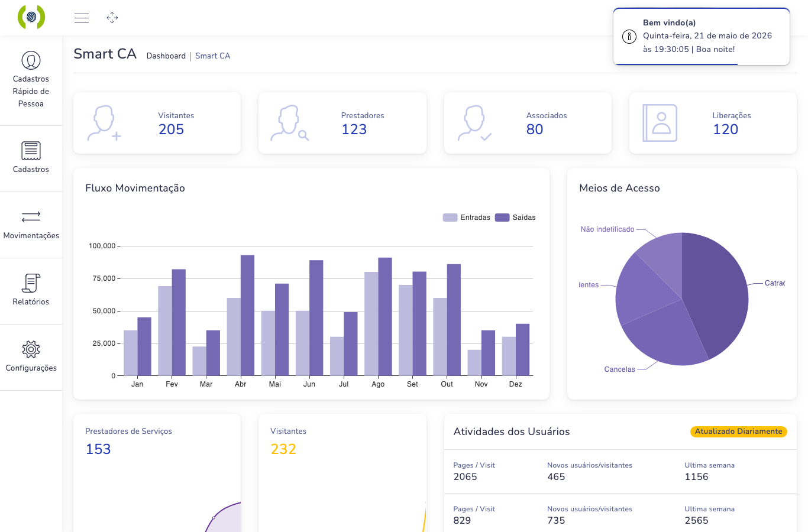This screenshot has height=532, width=808.
Task: Click the Ultima semana value 2565
Action: (x=696, y=521)
